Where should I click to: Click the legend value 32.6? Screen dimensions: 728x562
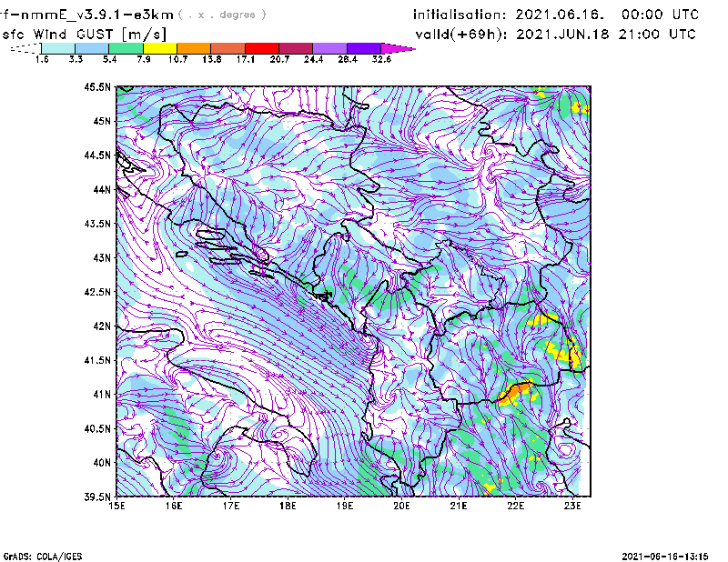click(381, 59)
